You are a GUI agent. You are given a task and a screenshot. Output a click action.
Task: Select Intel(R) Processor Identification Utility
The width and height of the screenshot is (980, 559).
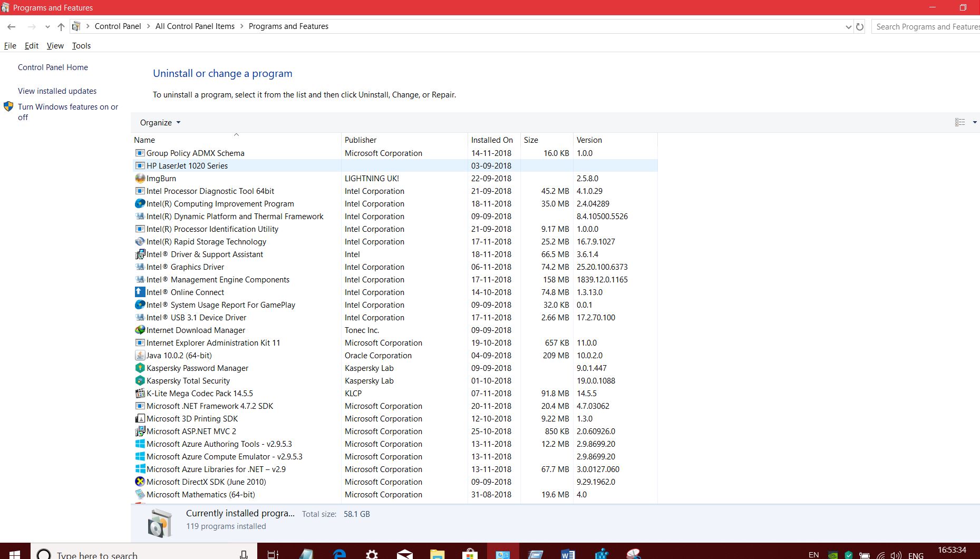pyautogui.click(x=394, y=229)
